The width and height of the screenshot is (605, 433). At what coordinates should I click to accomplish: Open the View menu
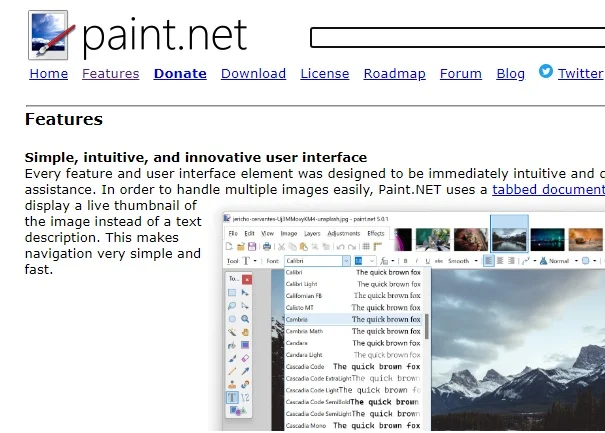click(267, 233)
